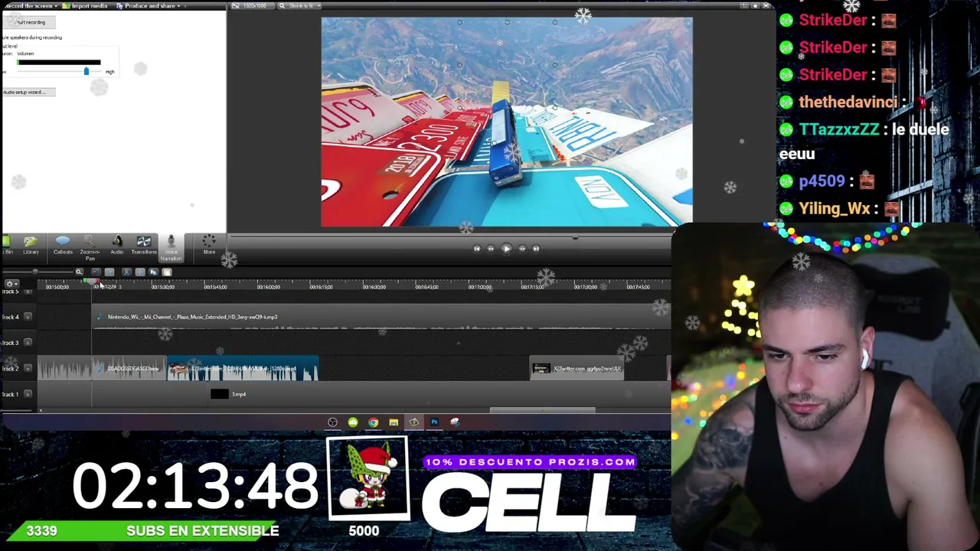Click the 00:17:00;00 mark on the timeline ruler
The image size is (980, 551).
tap(479, 287)
